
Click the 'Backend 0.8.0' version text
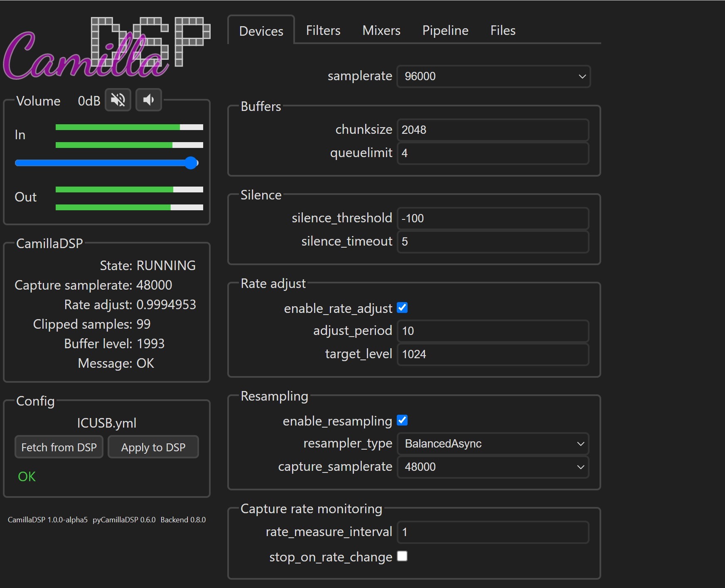183,520
